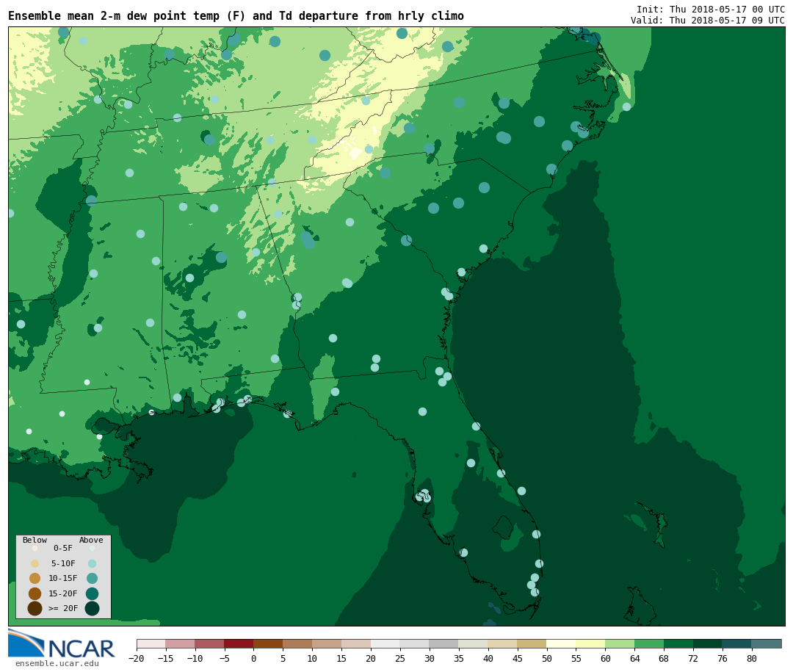Pick the 64 to 68 medium green colorbar segment
793x672 pixels.
click(x=649, y=643)
